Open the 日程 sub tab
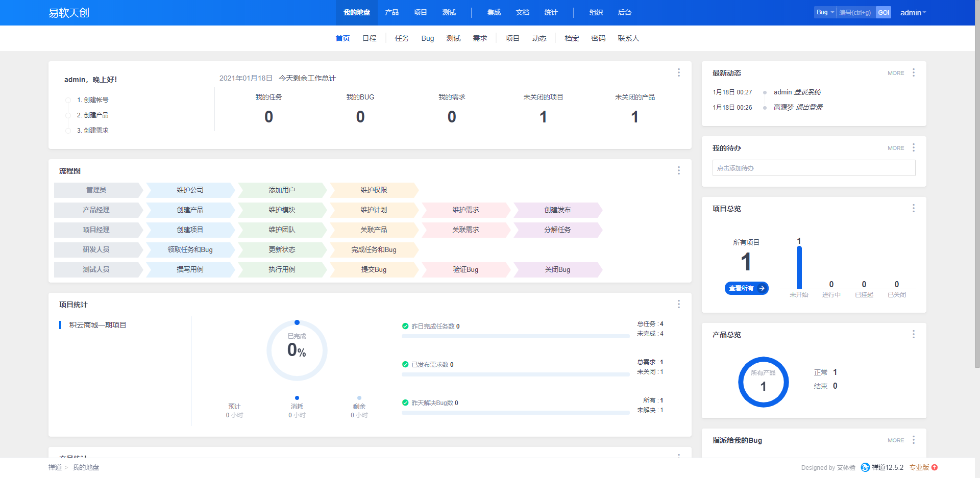This screenshot has width=980, height=478. point(369,38)
